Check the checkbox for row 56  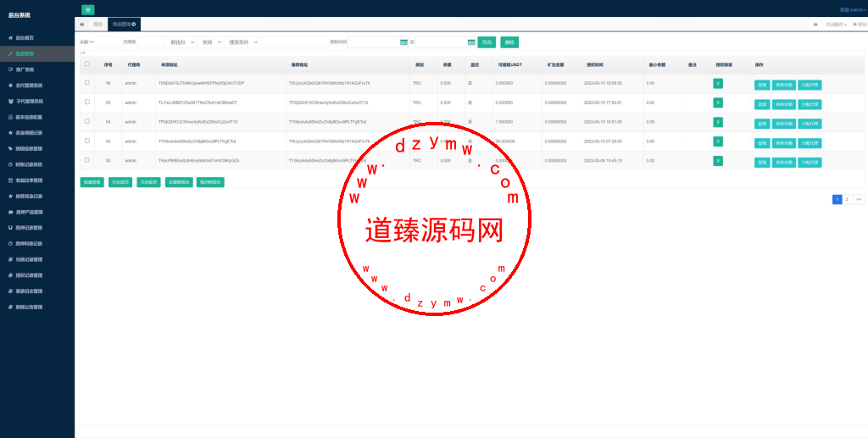pyautogui.click(x=87, y=82)
